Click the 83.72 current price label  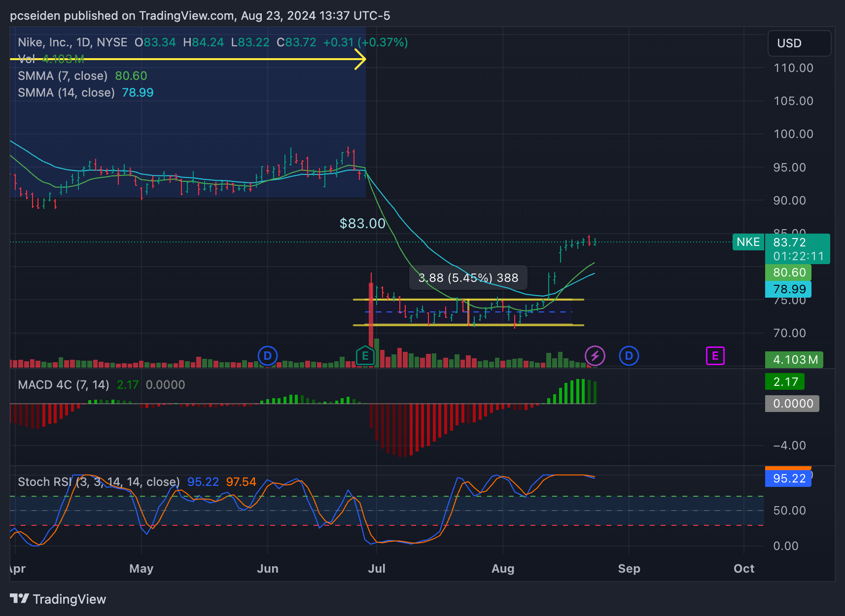click(x=790, y=242)
